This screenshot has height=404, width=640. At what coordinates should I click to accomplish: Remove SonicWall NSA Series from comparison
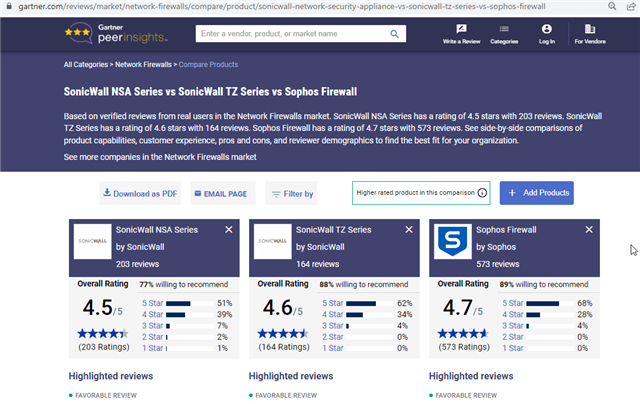[229, 230]
